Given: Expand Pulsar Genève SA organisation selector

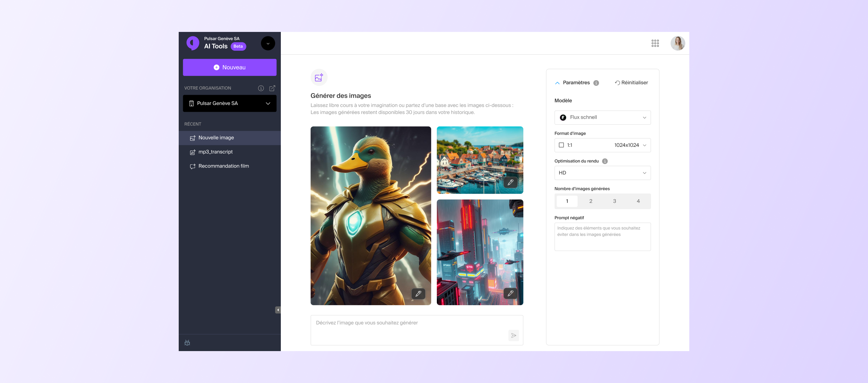Looking at the screenshot, I should tap(230, 103).
